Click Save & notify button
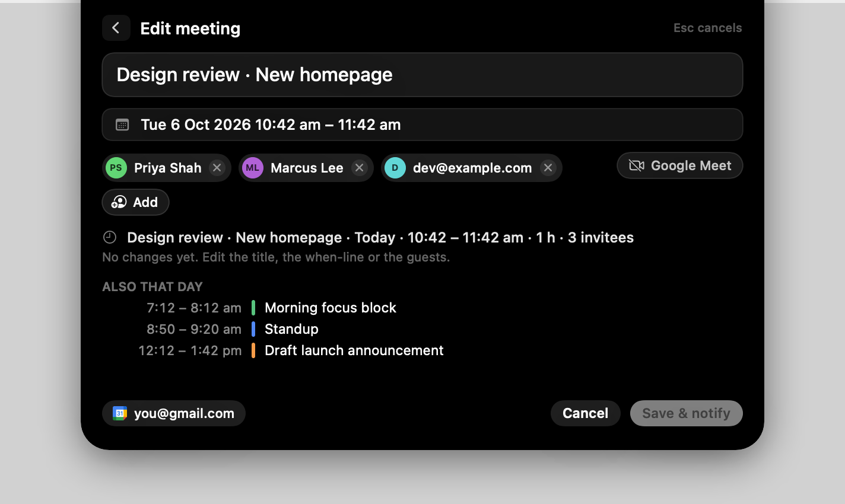Viewport: 845px width, 504px height. click(687, 413)
